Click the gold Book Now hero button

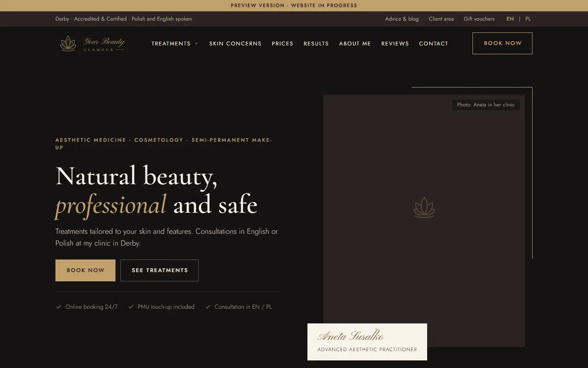click(85, 270)
